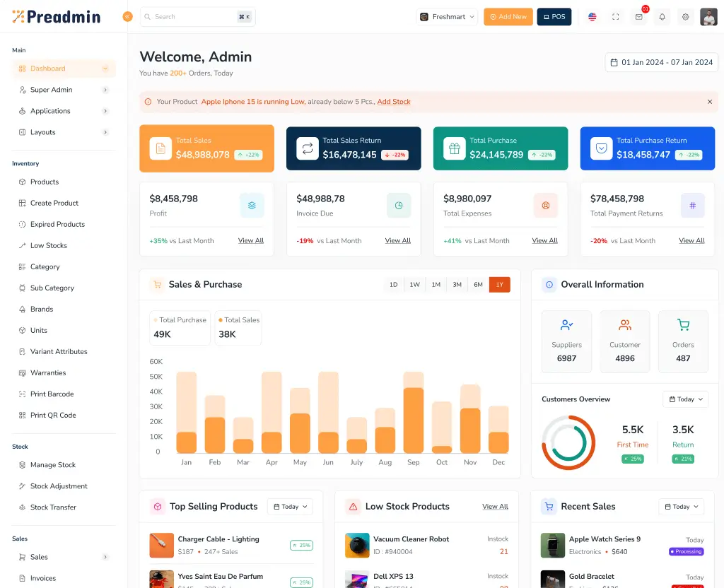Switch the Sales & Purchase chart to 1M
Image resolution: width=724 pixels, height=588 pixels.
(436, 284)
